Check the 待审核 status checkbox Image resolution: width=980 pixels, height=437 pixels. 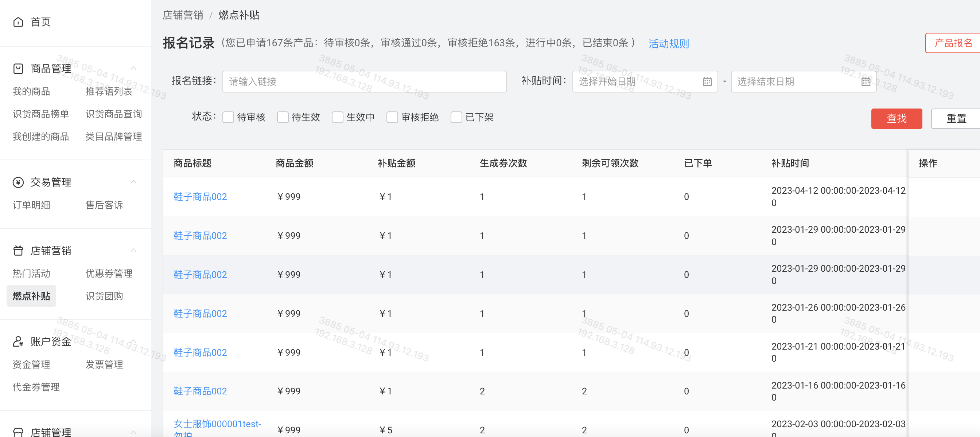(228, 117)
